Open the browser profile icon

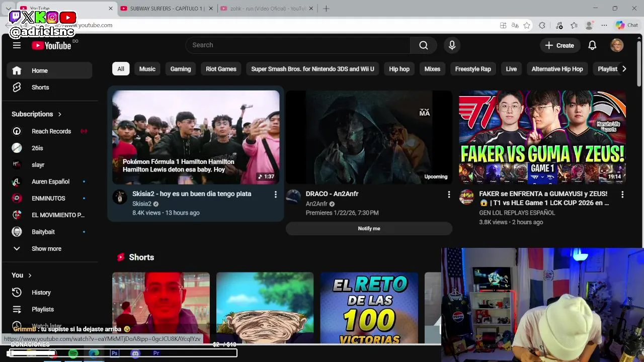[589, 25]
